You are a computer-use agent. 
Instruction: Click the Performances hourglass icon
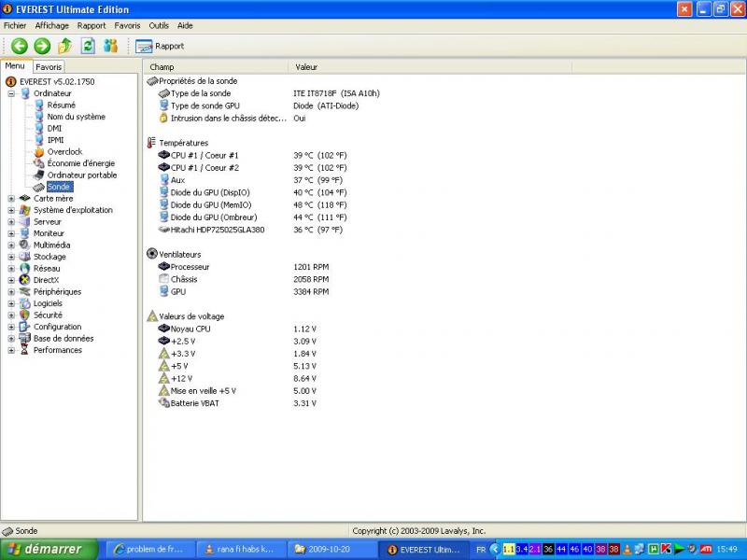[x=25, y=350]
